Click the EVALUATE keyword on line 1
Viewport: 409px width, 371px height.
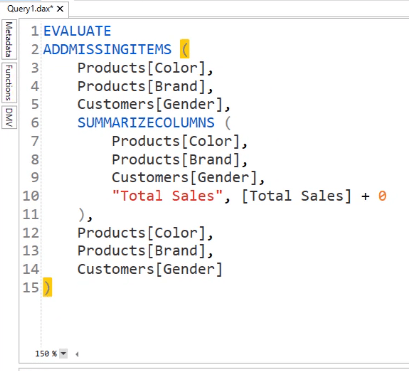(77, 31)
